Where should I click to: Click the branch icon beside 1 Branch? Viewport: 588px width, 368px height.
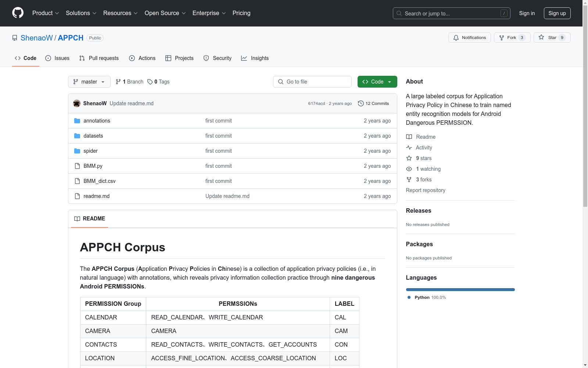pos(118,82)
